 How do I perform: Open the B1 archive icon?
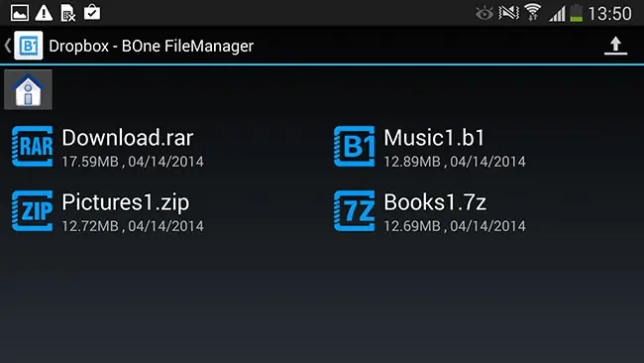point(354,147)
